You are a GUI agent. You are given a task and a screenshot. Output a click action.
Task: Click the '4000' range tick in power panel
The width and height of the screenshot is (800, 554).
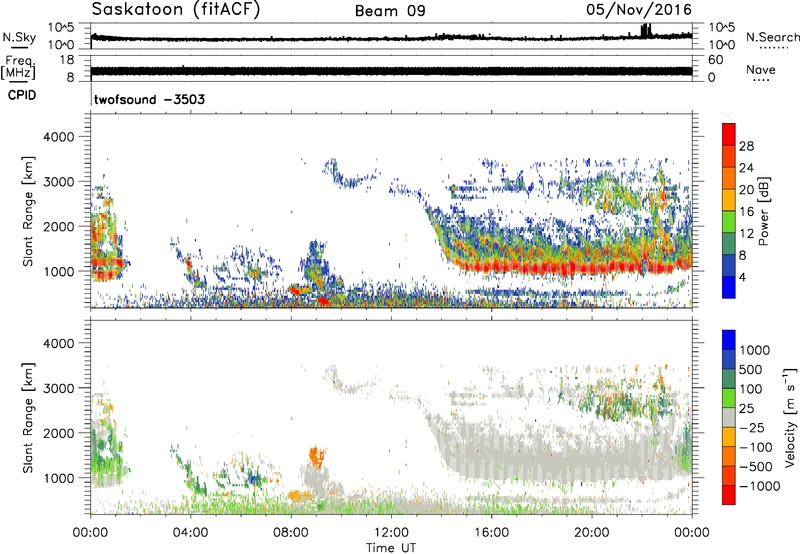[x=58, y=137]
